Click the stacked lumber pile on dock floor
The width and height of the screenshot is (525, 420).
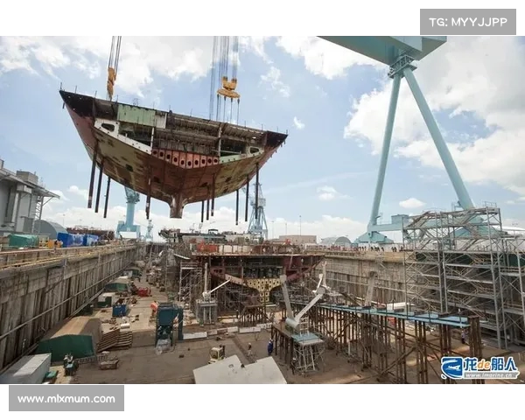[x=114, y=338]
